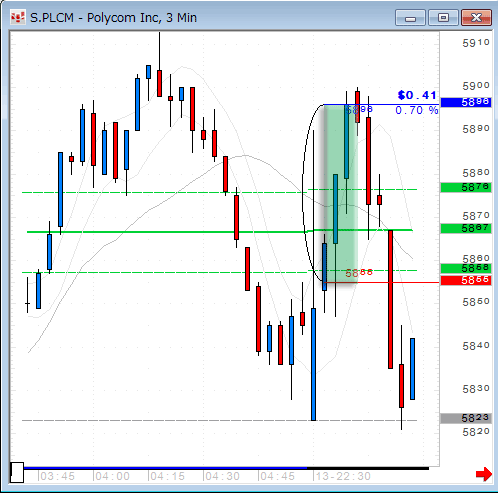Click the white scroll handle at bottom left

(x=17, y=472)
